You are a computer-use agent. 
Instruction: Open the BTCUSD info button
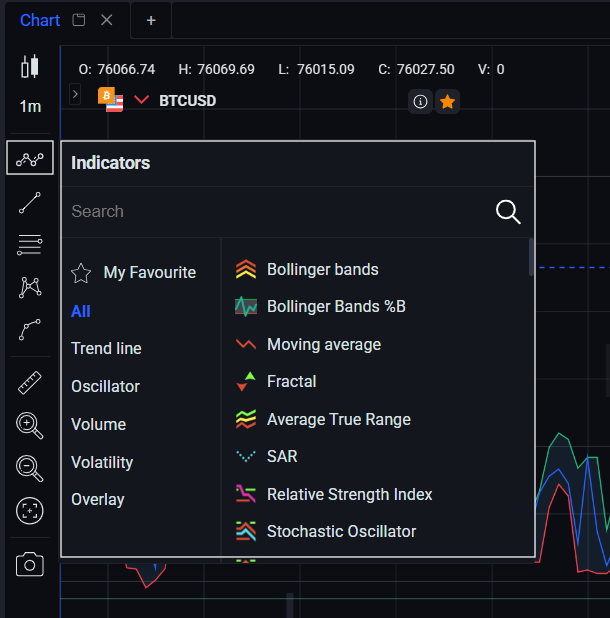click(420, 102)
